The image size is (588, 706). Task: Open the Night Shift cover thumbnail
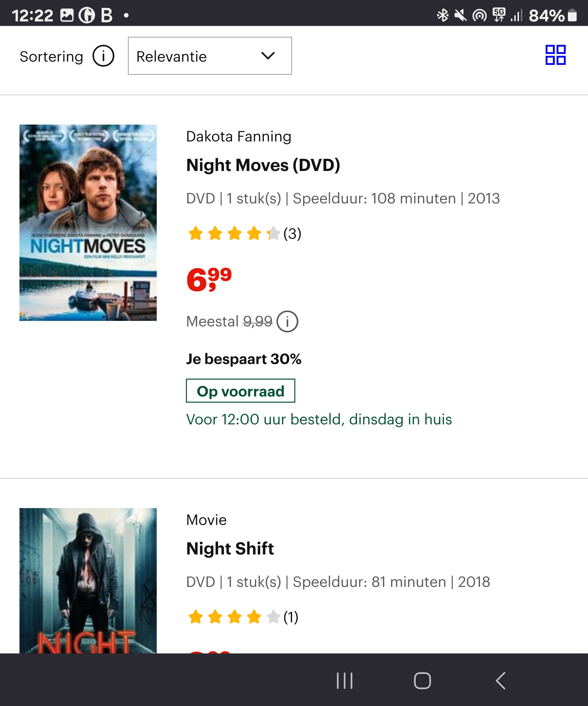tap(88, 581)
